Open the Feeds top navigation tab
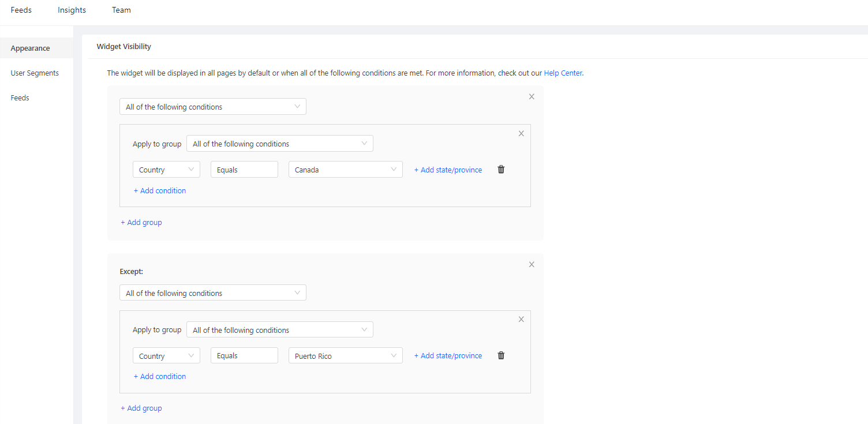Viewport: 868px width, 424px height. click(21, 10)
